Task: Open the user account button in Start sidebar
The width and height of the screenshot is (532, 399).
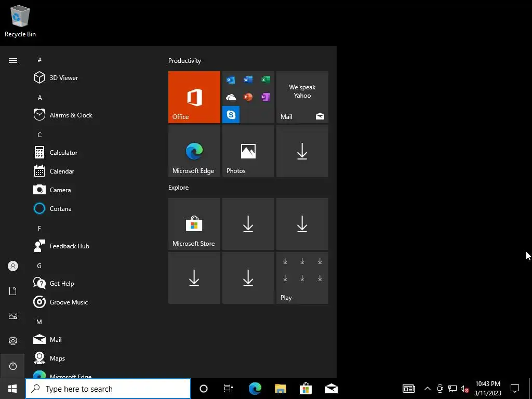Action: (13, 266)
